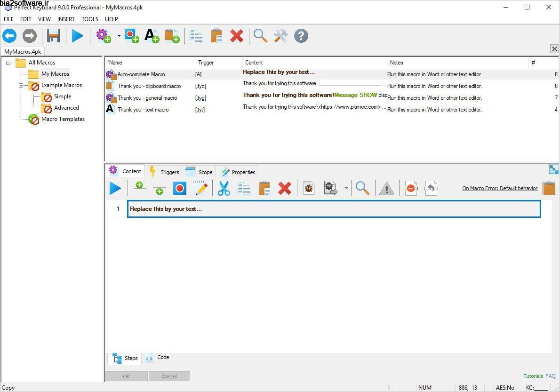
Task: Click On Macro Error: Default behavior link
Action: (x=499, y=188)
